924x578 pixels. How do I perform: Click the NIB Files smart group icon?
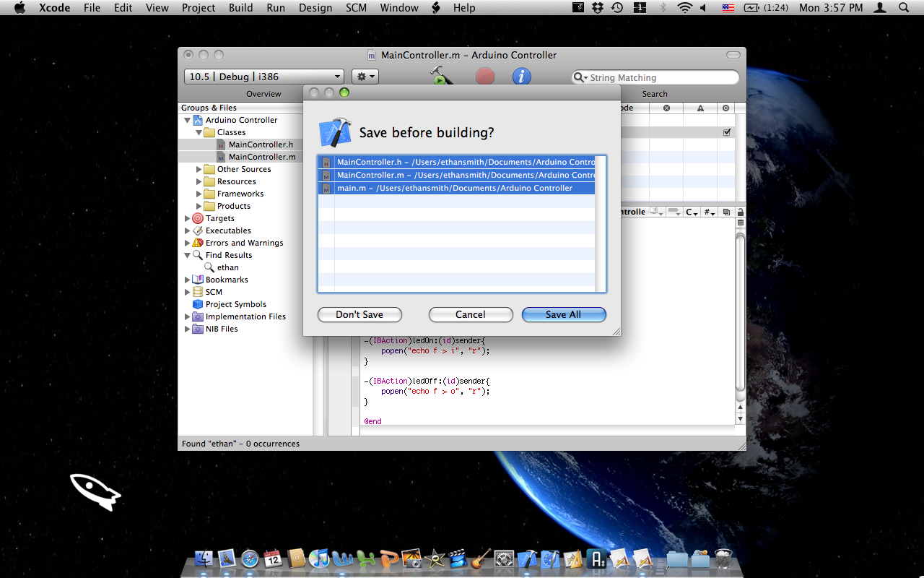pos(198,329)
